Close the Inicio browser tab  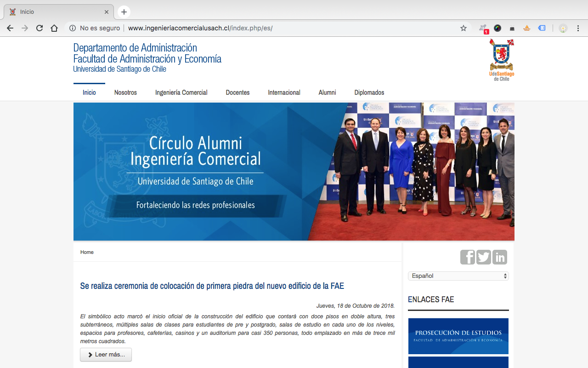point(107,12)
